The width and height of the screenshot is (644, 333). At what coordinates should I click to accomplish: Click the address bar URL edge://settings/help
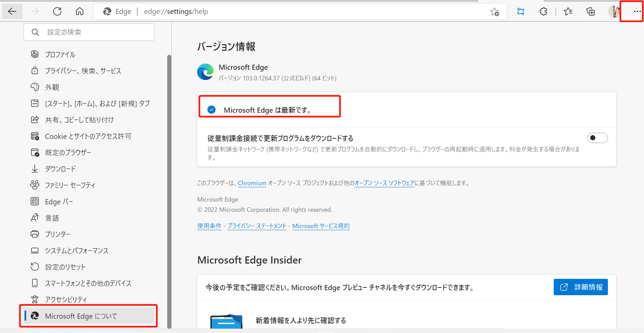pos(176,12)
